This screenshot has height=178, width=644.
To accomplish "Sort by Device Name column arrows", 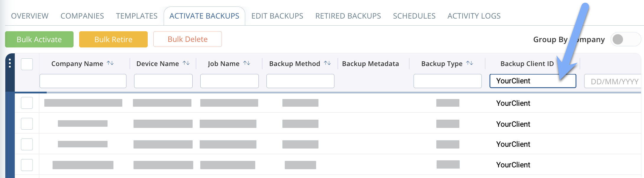I will coord(186,63).
